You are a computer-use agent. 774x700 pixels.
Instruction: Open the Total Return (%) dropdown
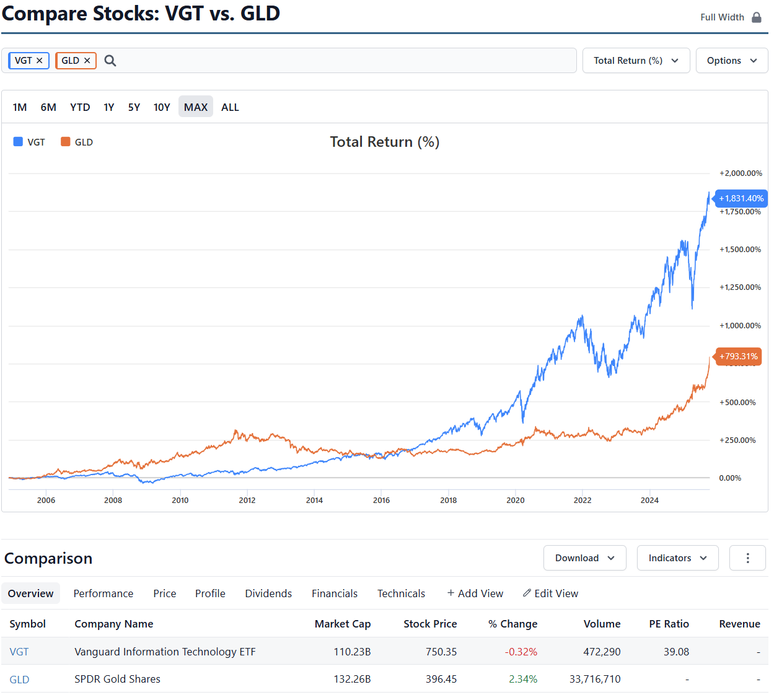click(636, 61)
